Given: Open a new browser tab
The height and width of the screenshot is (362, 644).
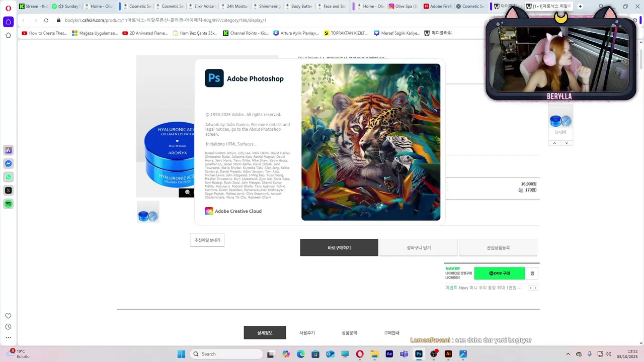Looking at the screenshot, I should 580,6.
